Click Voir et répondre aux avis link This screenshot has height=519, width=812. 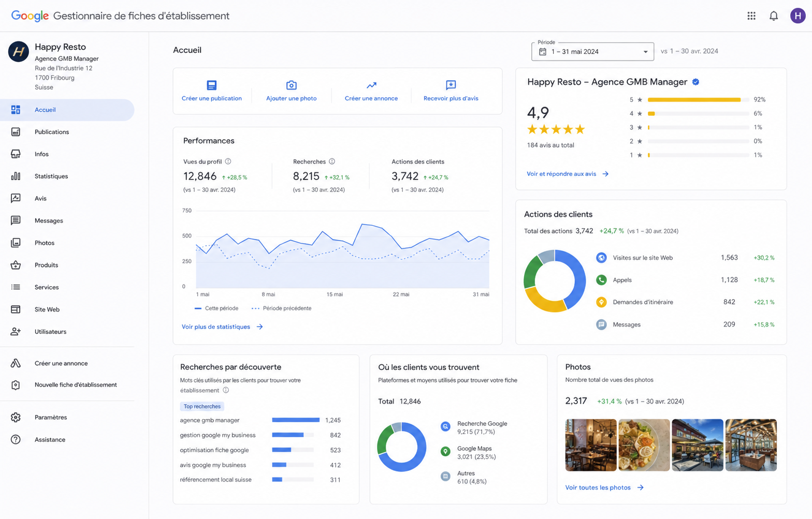pyautogui.click(x=568, y=174)
